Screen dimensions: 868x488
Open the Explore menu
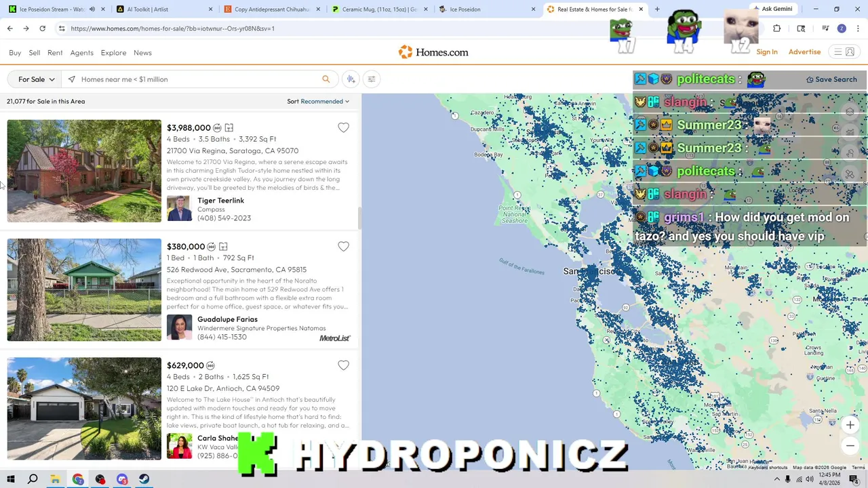113,52
